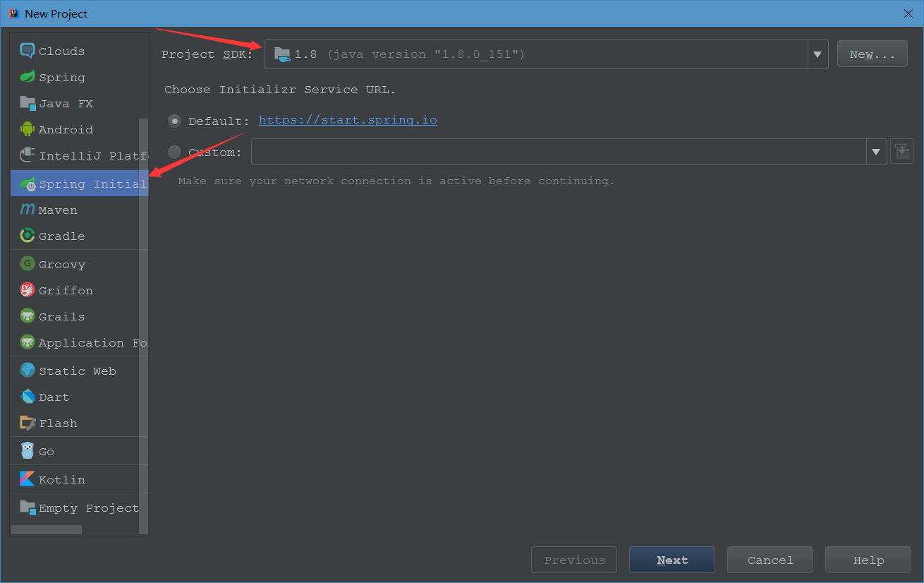The height and width of the screenshot is (583, 924).
Task: Close the New Project dialog
Action: point(908,13)
